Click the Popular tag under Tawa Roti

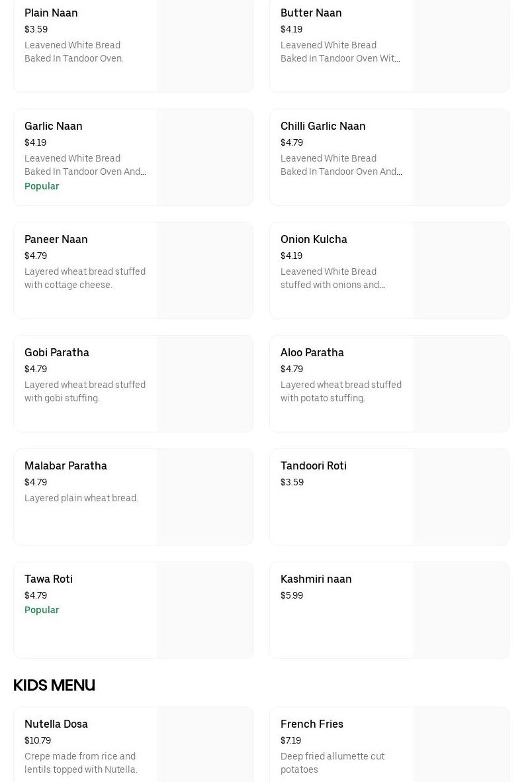42,611
